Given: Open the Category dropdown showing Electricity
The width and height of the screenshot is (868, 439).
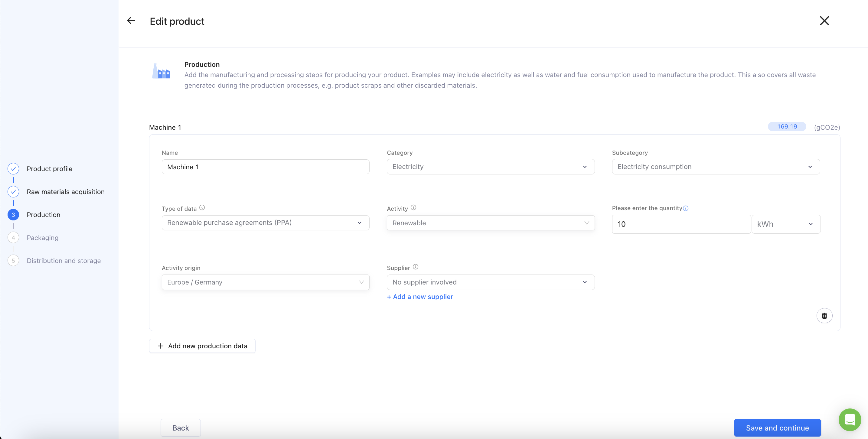Looking at the screenshot, I should pos(490,167).
